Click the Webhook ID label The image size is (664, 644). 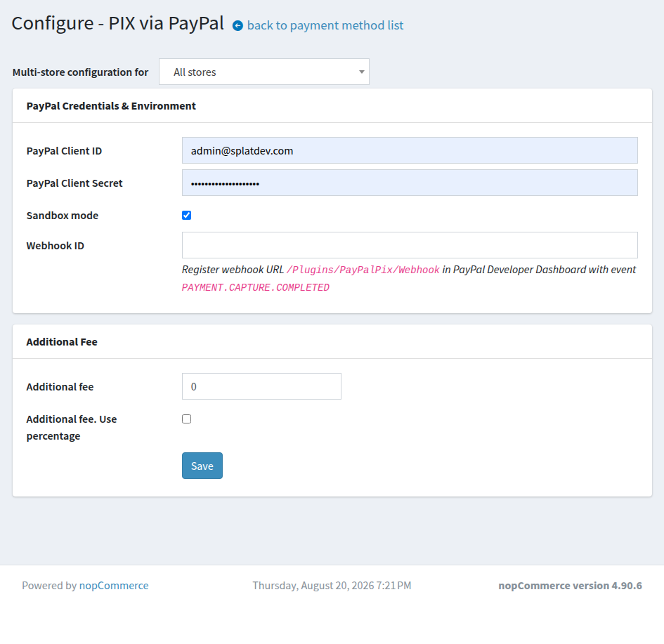tap(55, 246)
